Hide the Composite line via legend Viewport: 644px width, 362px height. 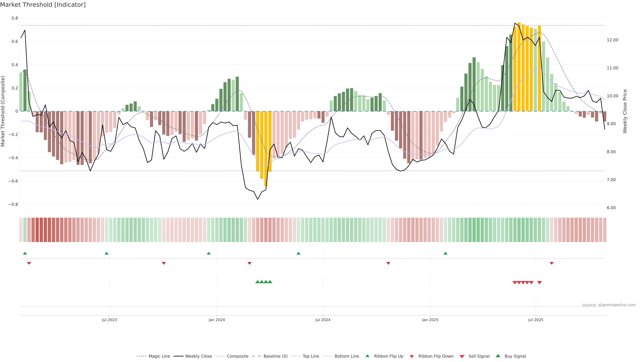click(237, 356)
